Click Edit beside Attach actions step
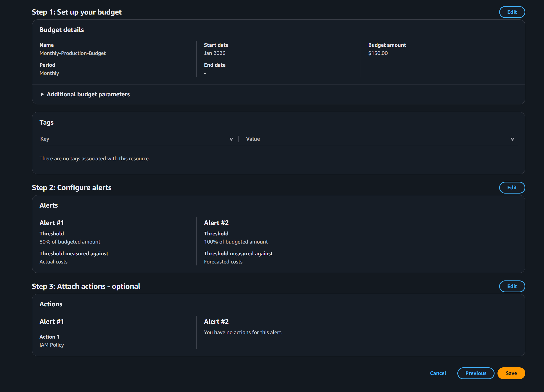This screenshot has height=392, width=544. coord(512,286)
